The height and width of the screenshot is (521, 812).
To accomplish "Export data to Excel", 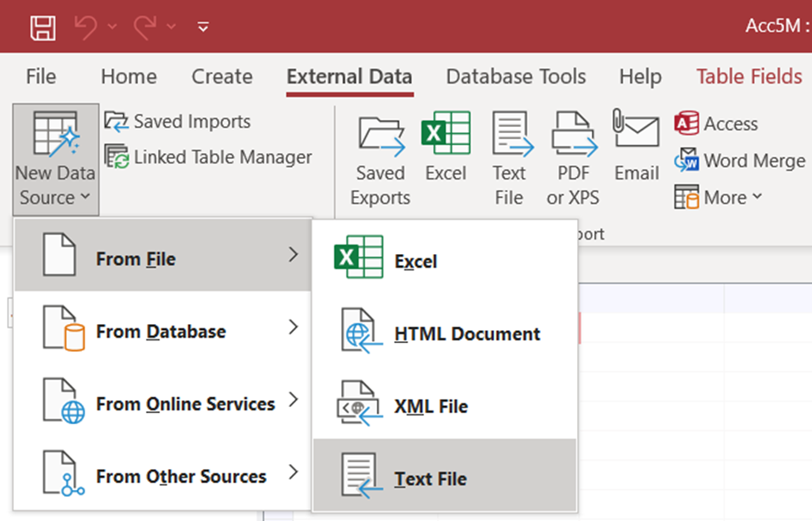I will click(x=446, y=156).
